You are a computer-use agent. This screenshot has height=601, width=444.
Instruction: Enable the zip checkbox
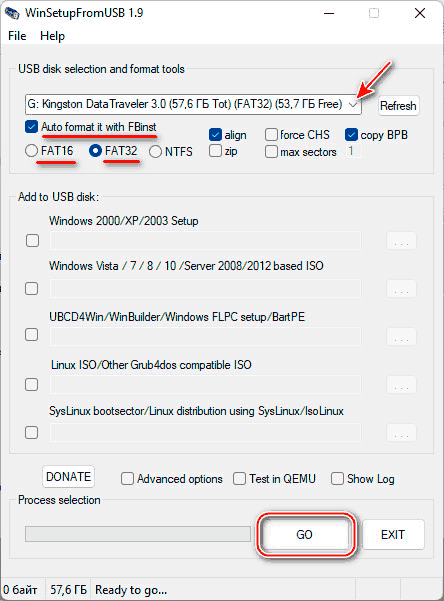coord(215,151)
